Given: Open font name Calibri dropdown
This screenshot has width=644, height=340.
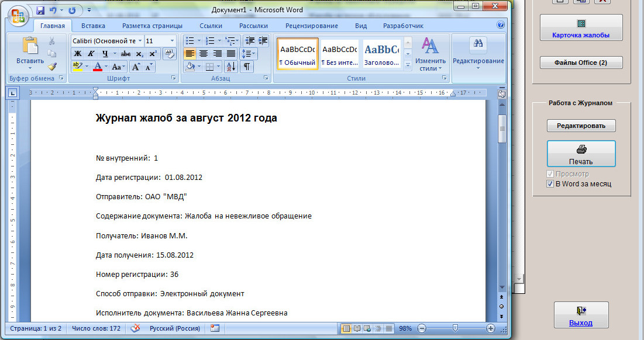Looking at the screenshot, I should [x=140, y=41].
